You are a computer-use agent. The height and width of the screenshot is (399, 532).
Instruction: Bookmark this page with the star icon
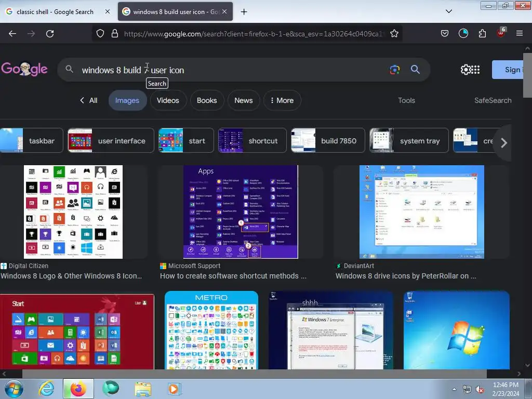[394, 34]
